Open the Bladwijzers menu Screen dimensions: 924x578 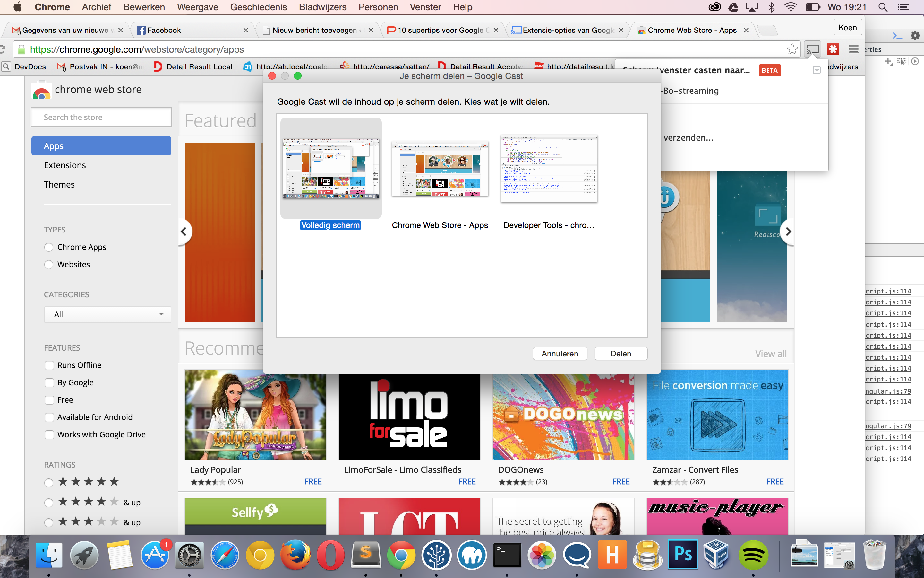pos(323,7)
